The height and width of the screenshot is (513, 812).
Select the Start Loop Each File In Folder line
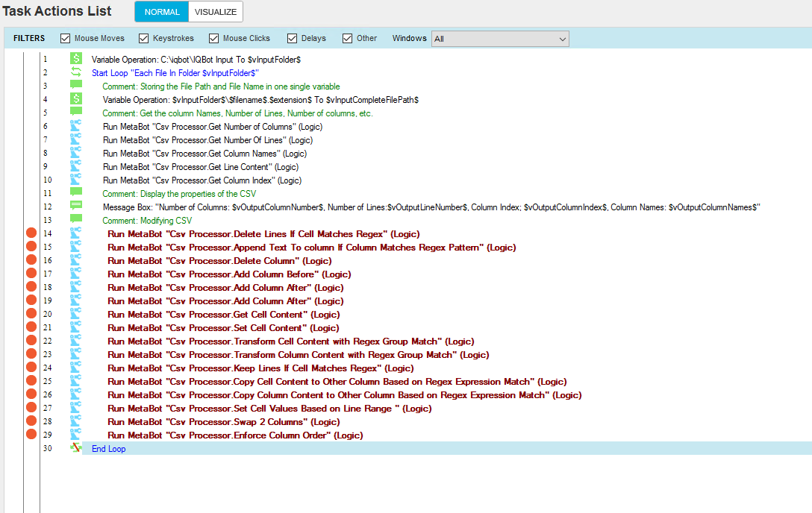[175, 73]
